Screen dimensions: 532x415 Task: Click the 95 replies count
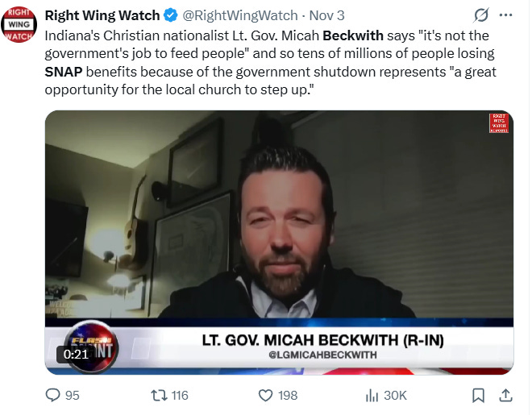point(73,396)
